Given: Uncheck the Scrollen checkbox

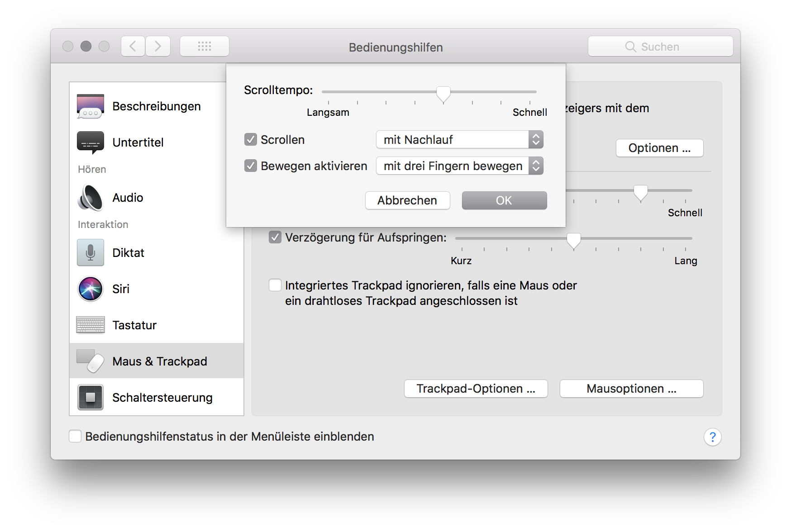Looking at the screenshot, I should tap(251, 139).
